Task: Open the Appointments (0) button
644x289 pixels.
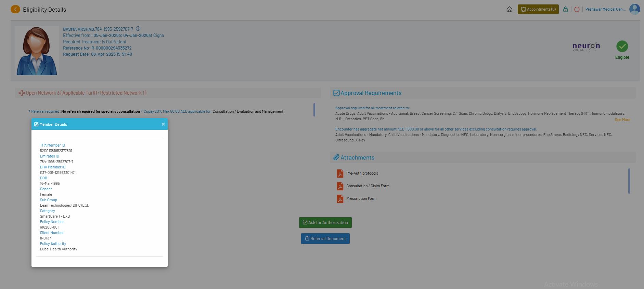Action: (x=538, y=9)
